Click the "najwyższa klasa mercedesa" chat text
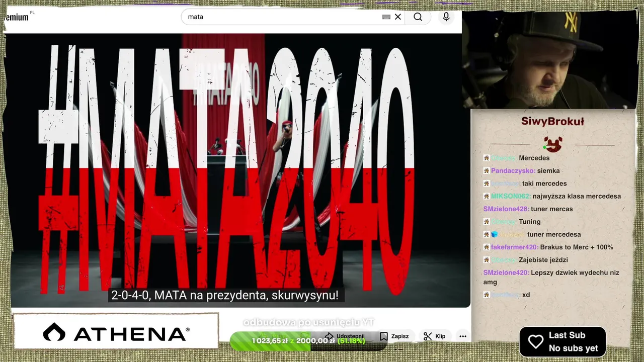The width and height of the screenshot is (644, 362). [577, 196]
